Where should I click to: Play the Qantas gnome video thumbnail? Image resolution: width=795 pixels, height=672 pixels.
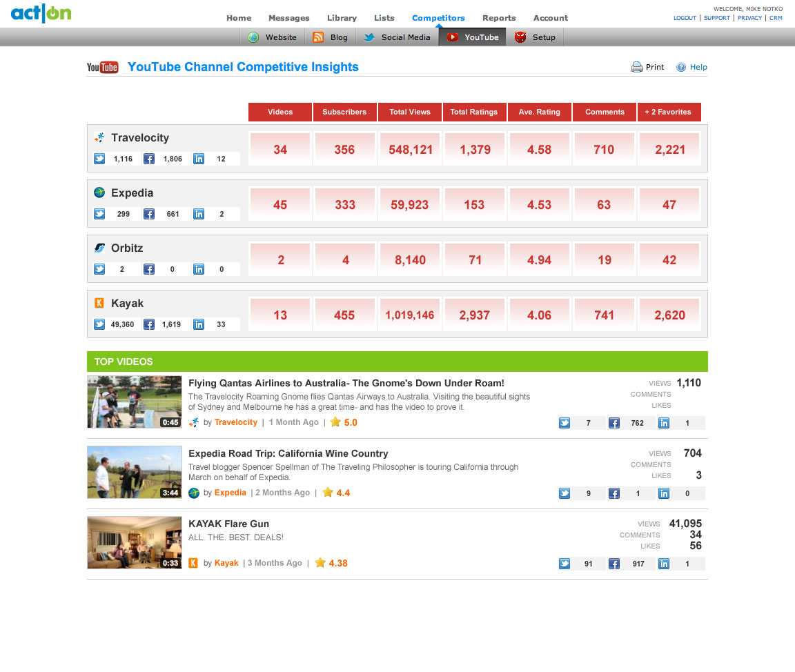[x=135, y=402]
